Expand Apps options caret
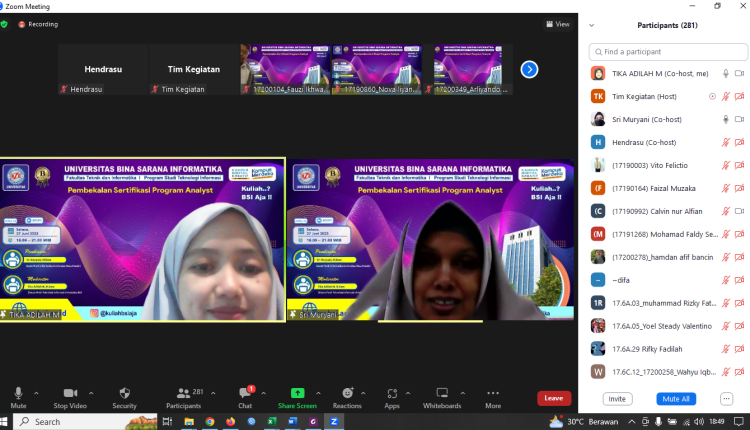750x430 pixels. point(408,393)
